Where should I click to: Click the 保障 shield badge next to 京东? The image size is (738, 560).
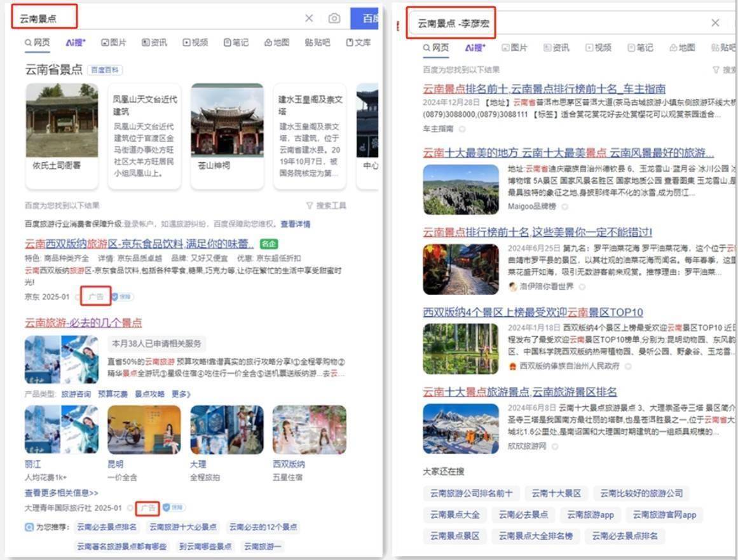(123, 297)
